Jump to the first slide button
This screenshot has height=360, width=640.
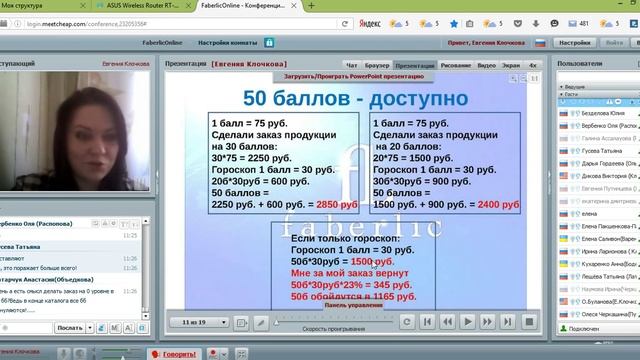pyautogui.click(x=427, y=322)
